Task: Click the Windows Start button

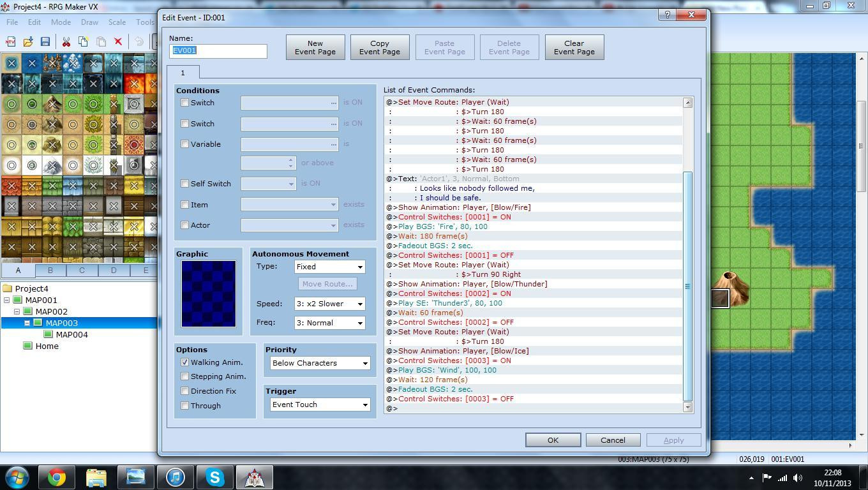Action: click(x=17, y=477)
